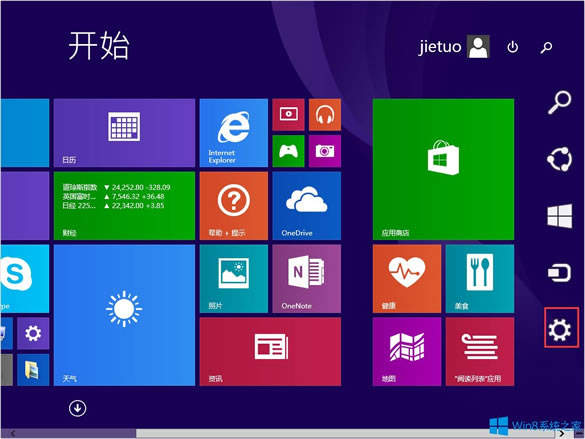Click the Devices charm

(560, 273)
